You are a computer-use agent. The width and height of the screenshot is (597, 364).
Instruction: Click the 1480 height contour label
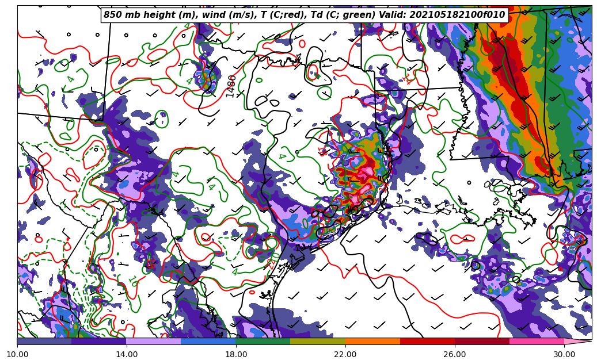pyautogui.click(x=231, y=86)
